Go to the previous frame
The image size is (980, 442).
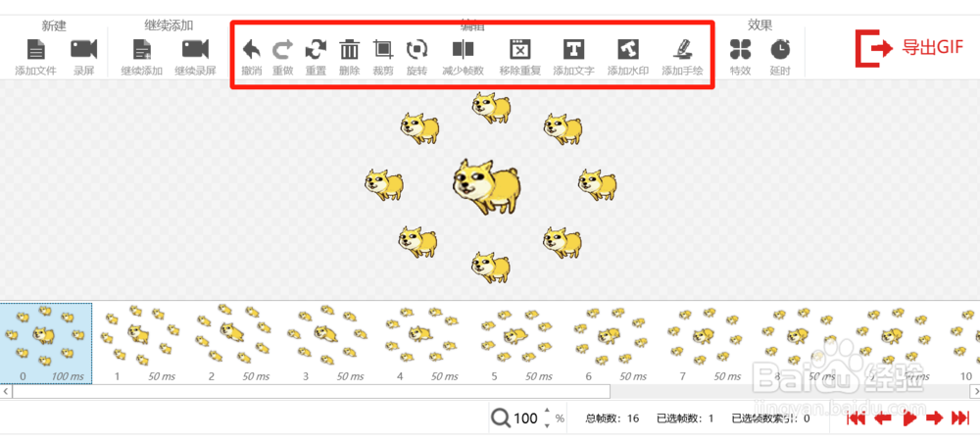pyautogui.click(x=883, y=418)
